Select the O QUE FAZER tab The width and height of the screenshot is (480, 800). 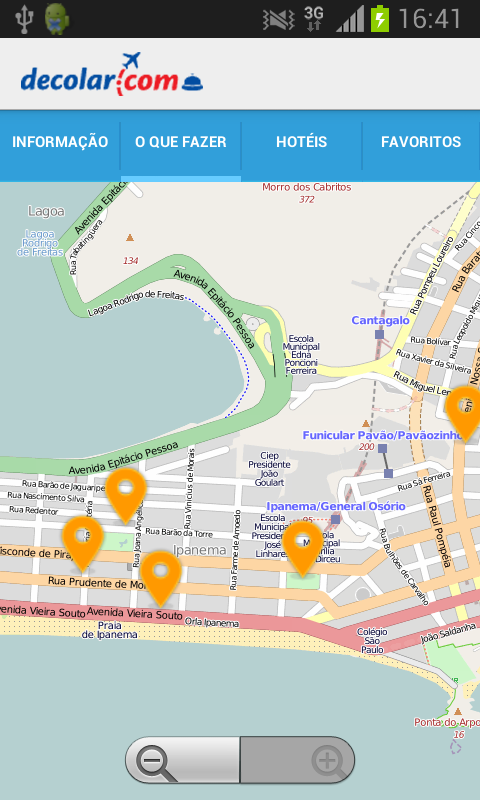coord(181,142)
